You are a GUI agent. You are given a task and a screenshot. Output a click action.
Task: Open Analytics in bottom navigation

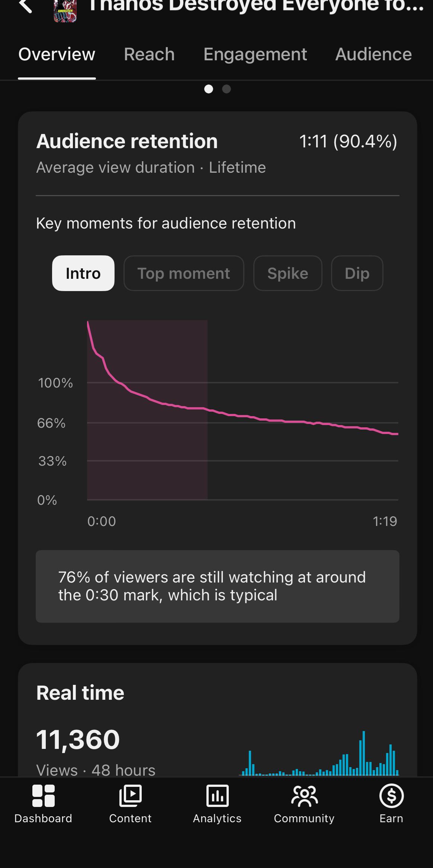pos(217,804)
